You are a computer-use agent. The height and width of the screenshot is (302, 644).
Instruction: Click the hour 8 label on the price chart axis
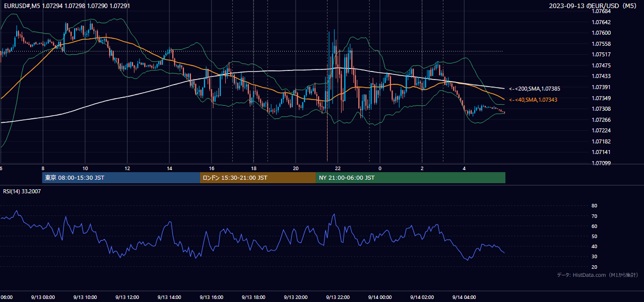pyautogui.click(x=43, y=168)
